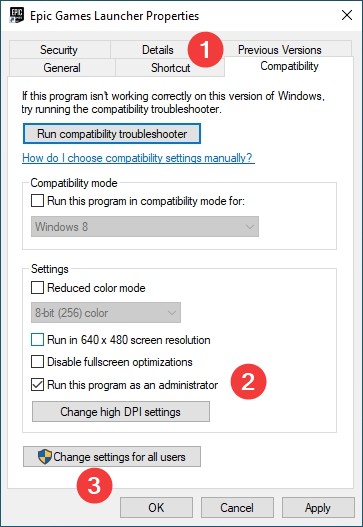Run compatibility troubleshooter button
The height and width of the screenshot is (527, 363).
click(x=112, y=134)
